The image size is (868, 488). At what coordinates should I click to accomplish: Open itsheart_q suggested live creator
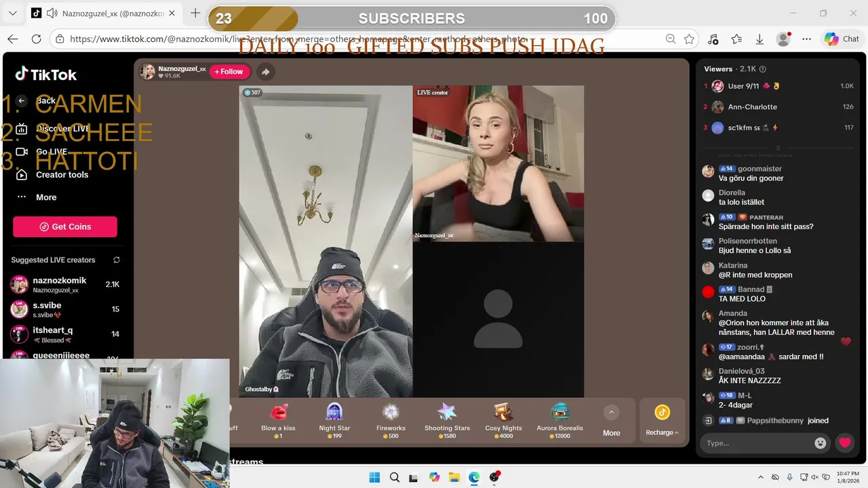pos(65,334)
